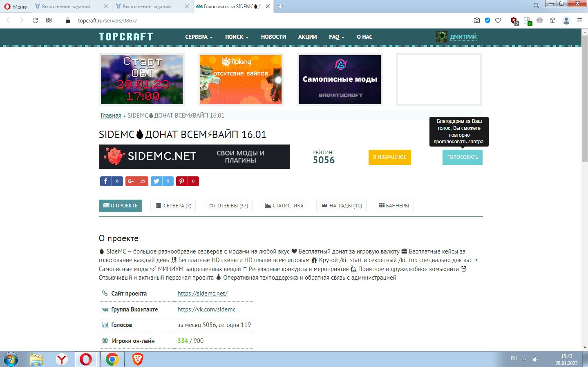Go forward to next page

pyautogui.click(x=22, y=20)
